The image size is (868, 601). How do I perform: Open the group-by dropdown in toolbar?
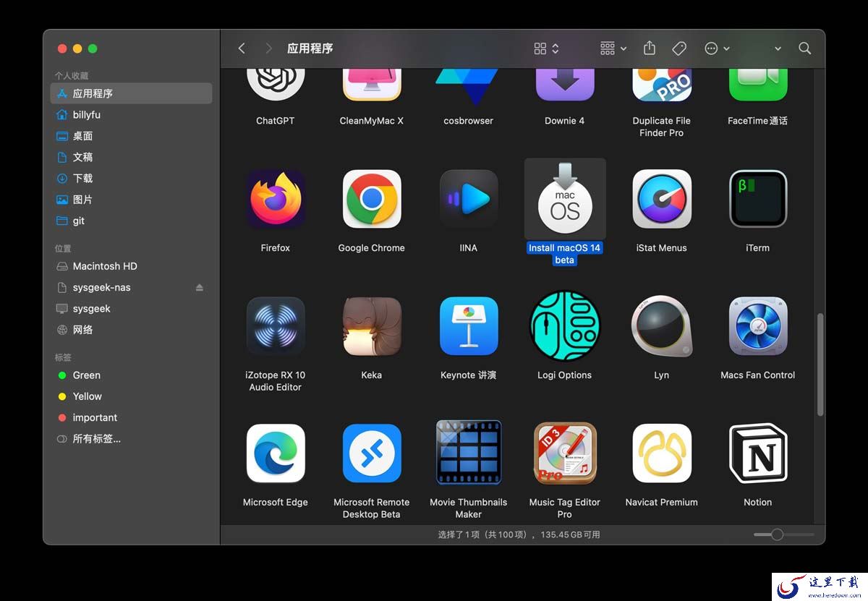613,48
